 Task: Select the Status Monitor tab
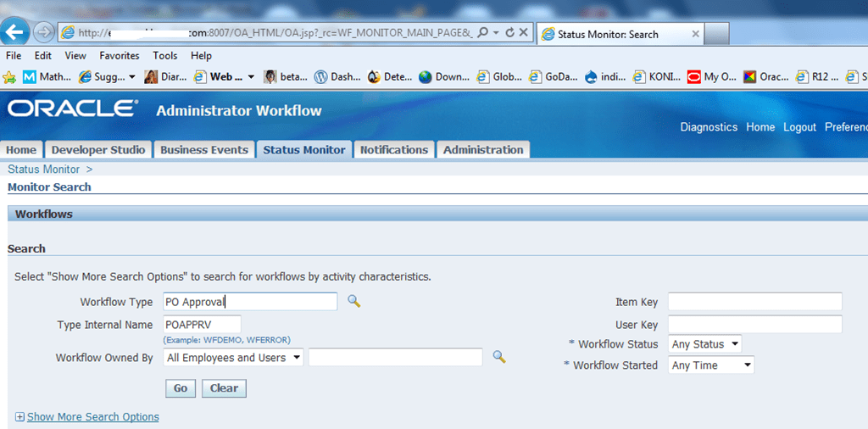pos(304,150)
